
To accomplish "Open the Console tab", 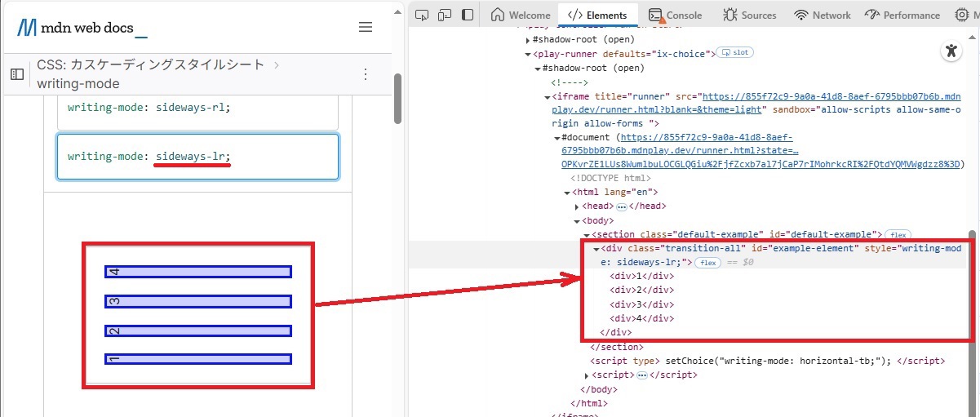I will coord(676,15).
